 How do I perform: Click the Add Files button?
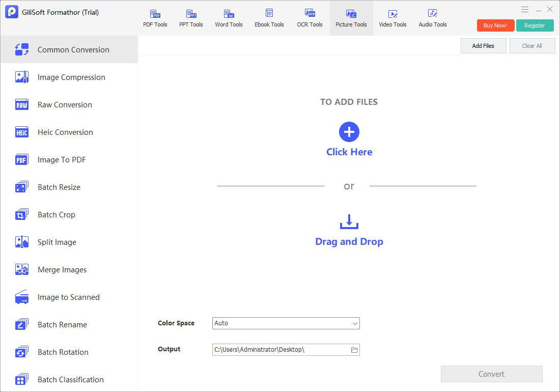click(x=483, y=46)
